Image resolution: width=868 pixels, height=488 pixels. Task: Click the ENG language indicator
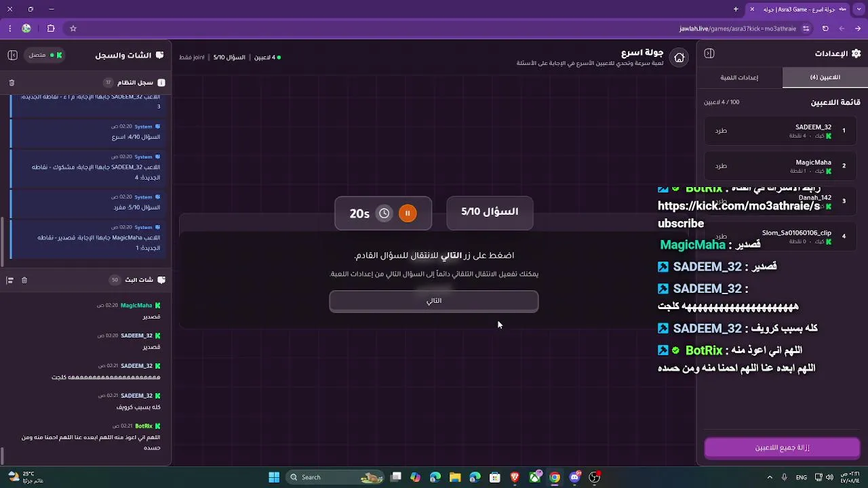point(800,477)
